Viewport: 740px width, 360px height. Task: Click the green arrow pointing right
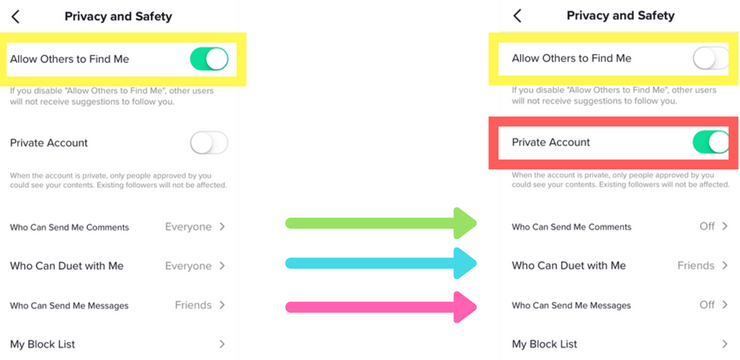pyautogui.click(x=381, y=223)
